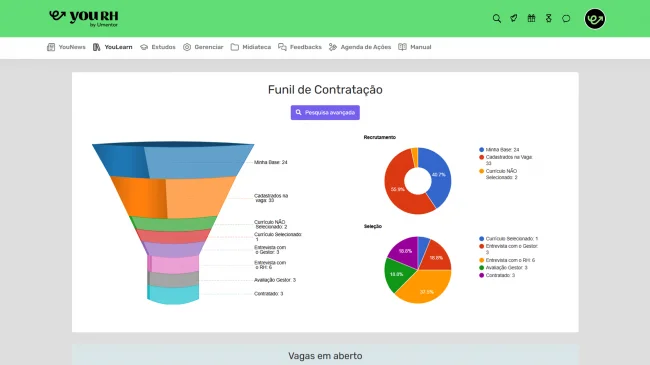This screenshot has width=650, height=365.
Task: Click the 'Recrutamento' chart title
Action: point(380,137)
